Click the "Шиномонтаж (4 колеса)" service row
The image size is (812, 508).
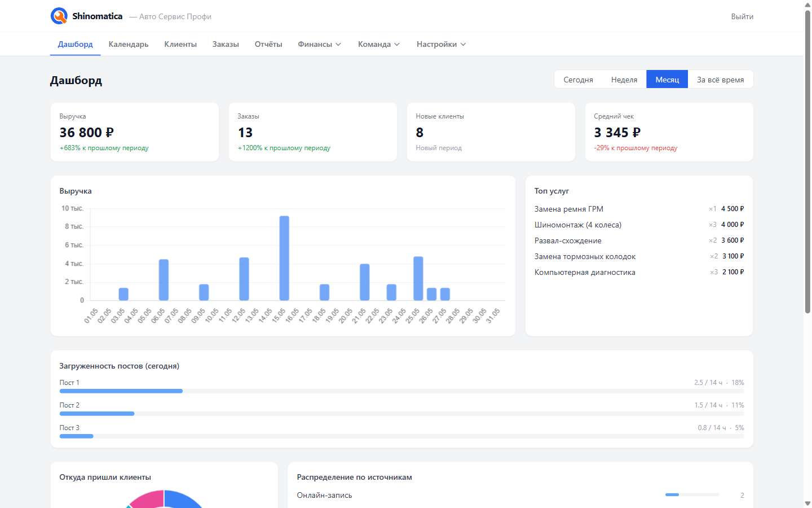click(x=639, y=225)
